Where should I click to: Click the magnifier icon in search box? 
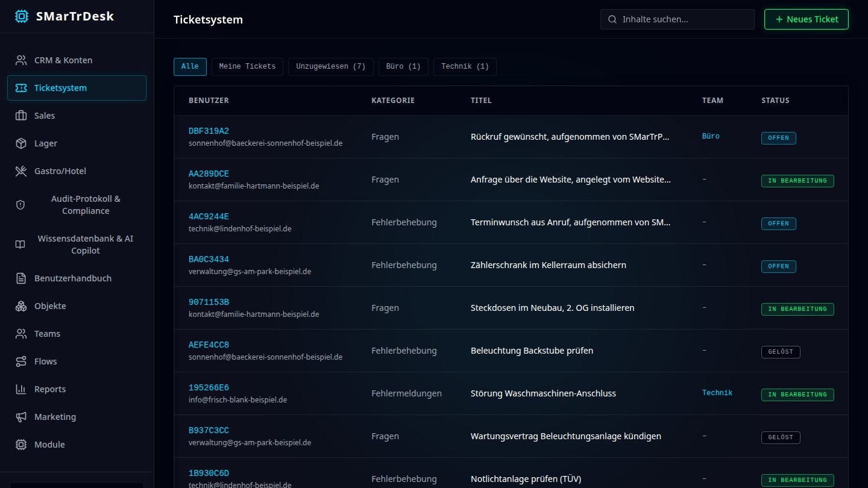coord(612,19)
